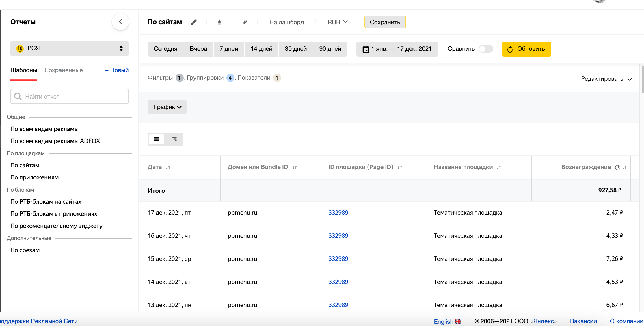Switch to the Сохраненные tab
This screenshot has width=644, height=326.
(64, 70)
